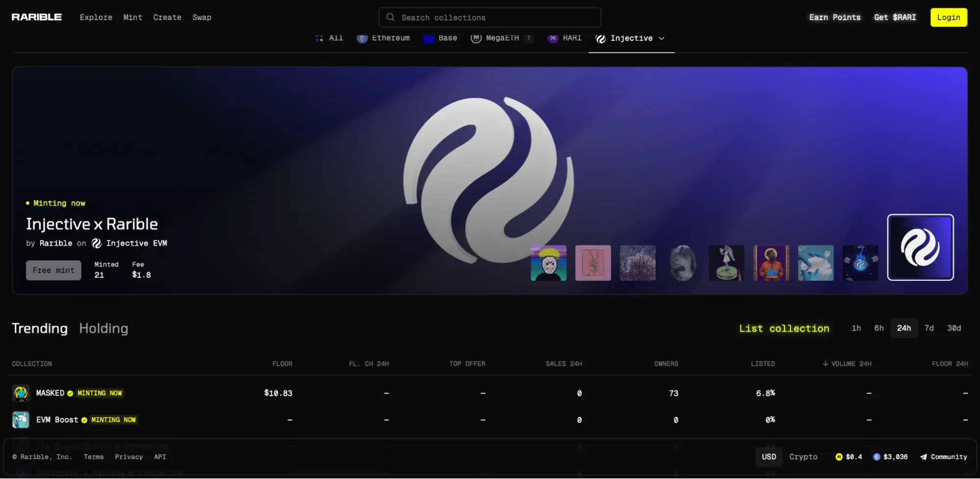This screenshot has height=479, width=980.
Task: Open the EVM Boost collection avatar icon
Action: [21, 420]
